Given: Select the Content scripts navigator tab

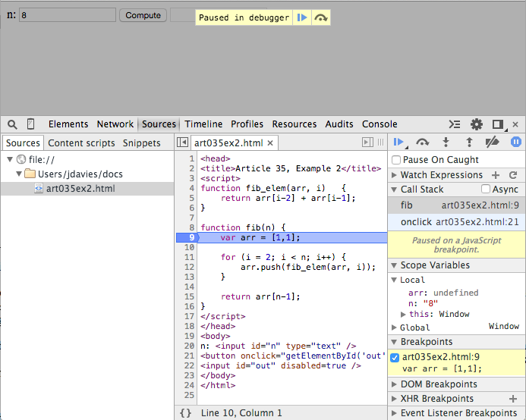Looking at the screenshot, I should pos(81,143).
